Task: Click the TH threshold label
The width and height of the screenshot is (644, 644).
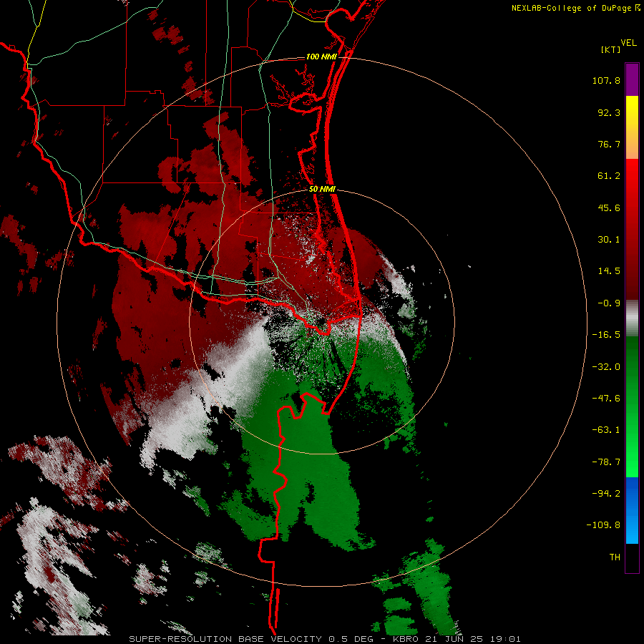Action: point(615,557)
